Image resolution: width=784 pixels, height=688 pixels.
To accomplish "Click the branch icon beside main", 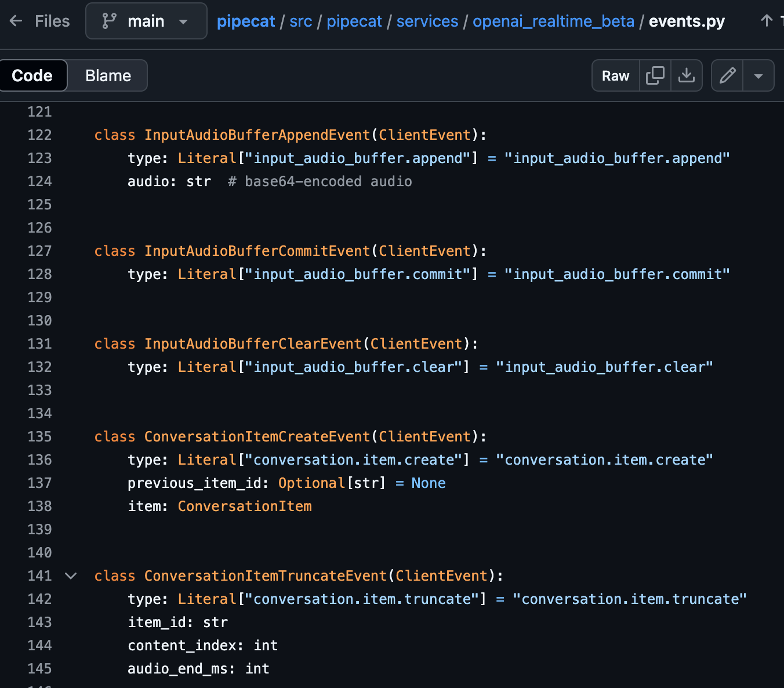I will tap(109, 20).
